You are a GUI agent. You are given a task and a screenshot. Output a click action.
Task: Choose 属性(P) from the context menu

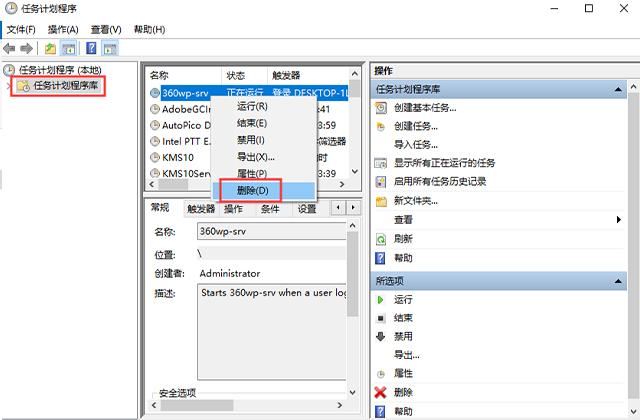click(x=264, y=173)
